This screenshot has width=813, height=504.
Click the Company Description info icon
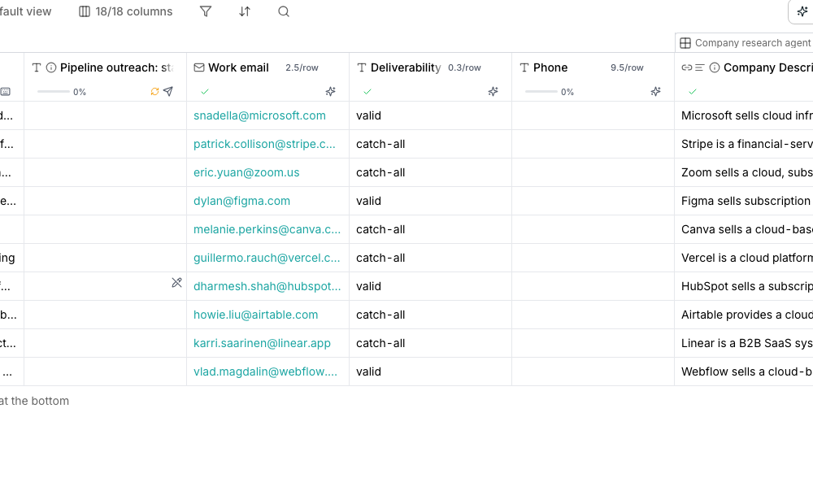point(715,67)
